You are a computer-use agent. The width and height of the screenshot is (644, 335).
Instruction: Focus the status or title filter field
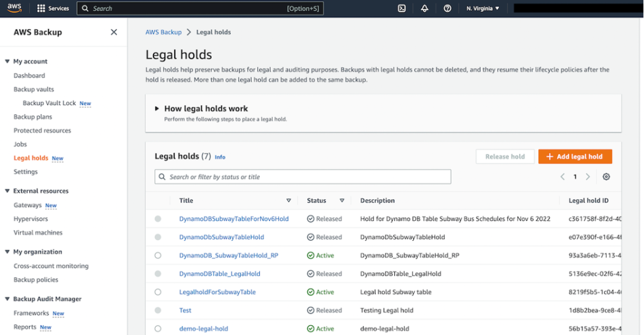point(303,177)
